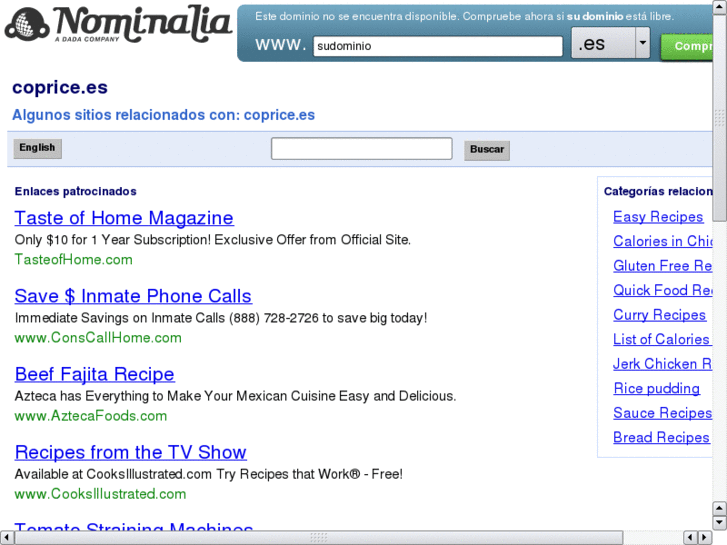Click the 'Immediate Savings on Inmate Calls' description
The height and width of the screenshot is (545, 727).
tap(221, 318)
